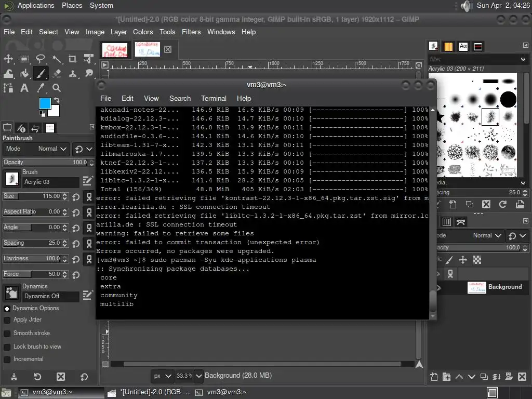Image resolution: width=532 pixels, height=399 pixels.
Task: Select the Bucket Fill tool
Action: pyautogui.click(x=24, y=73)
